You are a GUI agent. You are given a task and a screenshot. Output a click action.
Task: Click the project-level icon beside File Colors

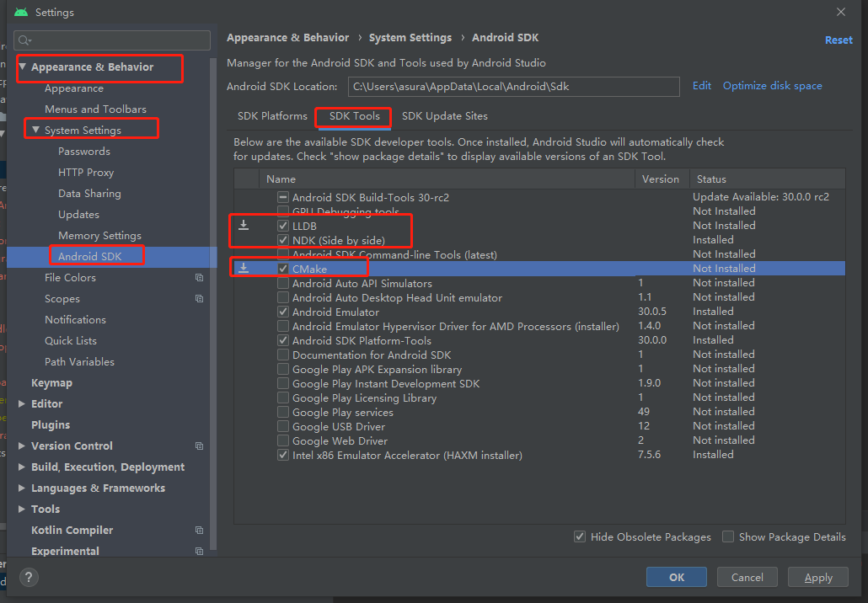coord(200,278)
